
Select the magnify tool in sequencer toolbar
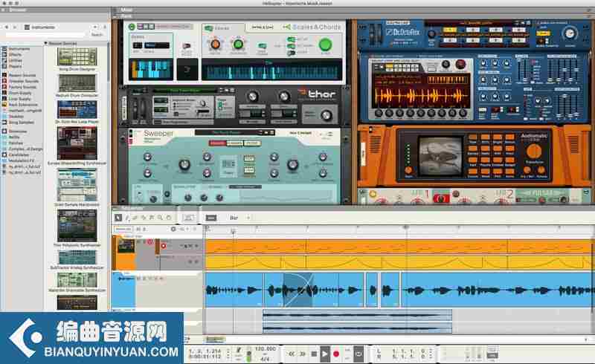[160, 218]
